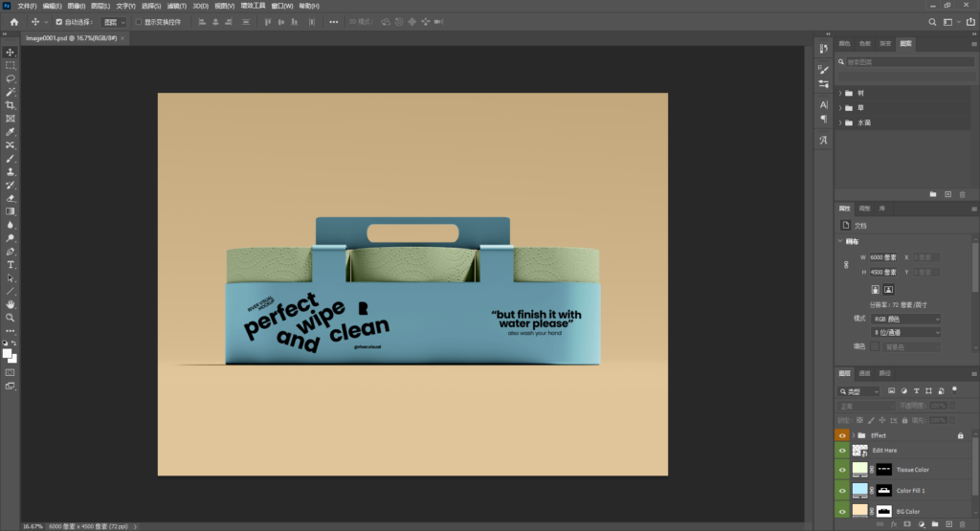Select the Frame tool

click(10, 119)
